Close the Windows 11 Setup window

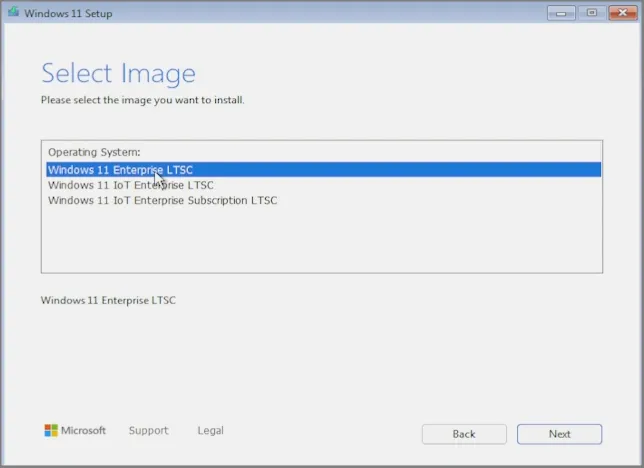(x=623, y=13)
